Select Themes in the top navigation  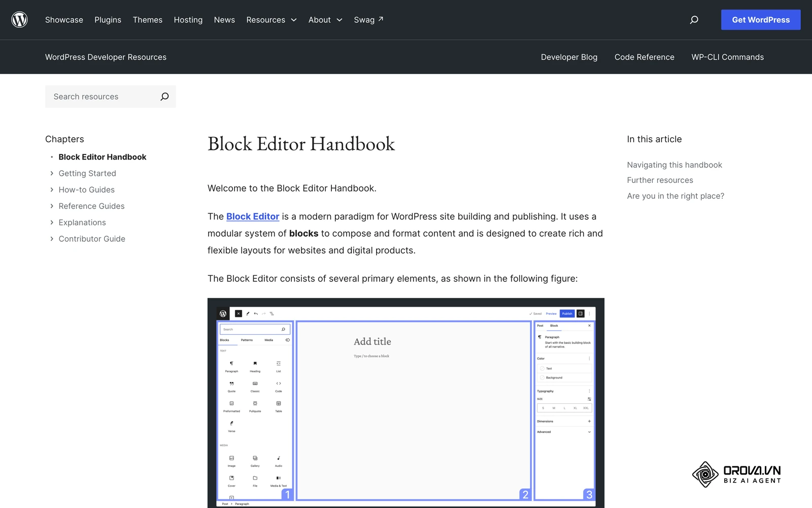148,20
